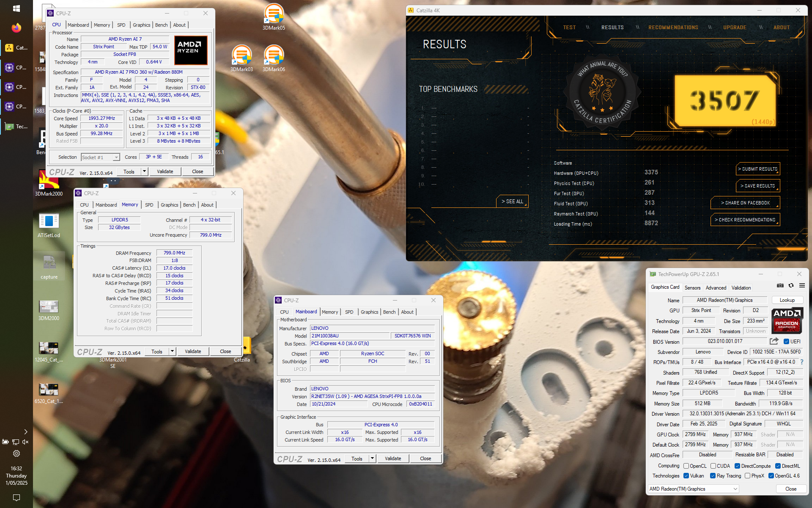Image resolution: width=812 pixels, height=508 pixels.
Task: Open the Windows Start menu
Action: click(x=16, y=8)
